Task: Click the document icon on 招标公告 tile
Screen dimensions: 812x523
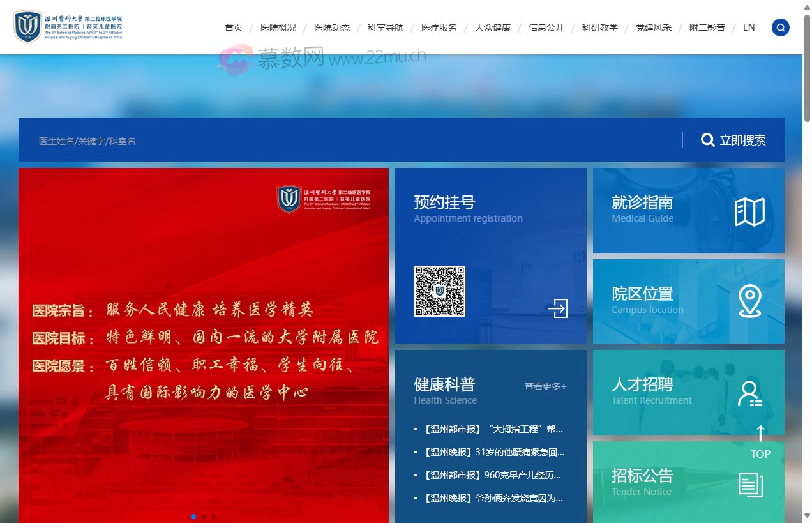Action: pyautogui.click(x=751, y=485)
